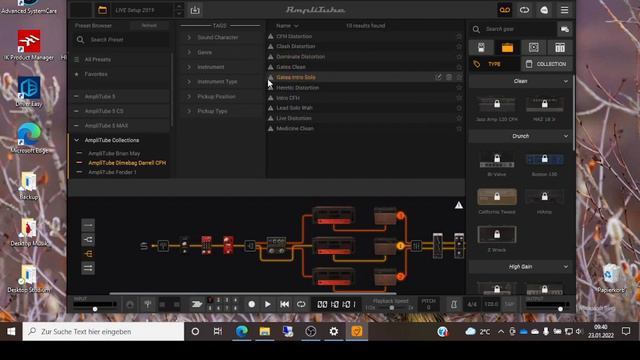Switch to the COLLECTION tab

pos(546,64)
